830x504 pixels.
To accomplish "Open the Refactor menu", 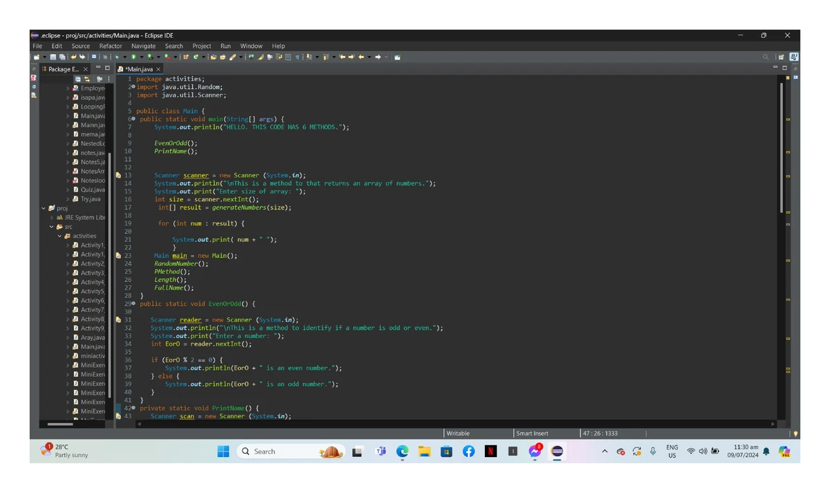I will [111, 46].
